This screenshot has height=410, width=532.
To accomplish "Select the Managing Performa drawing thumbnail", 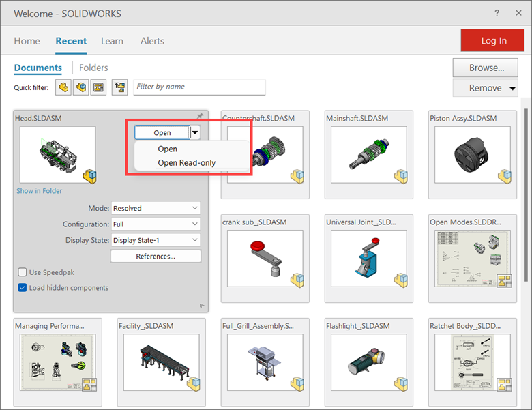I will point(58,362).
